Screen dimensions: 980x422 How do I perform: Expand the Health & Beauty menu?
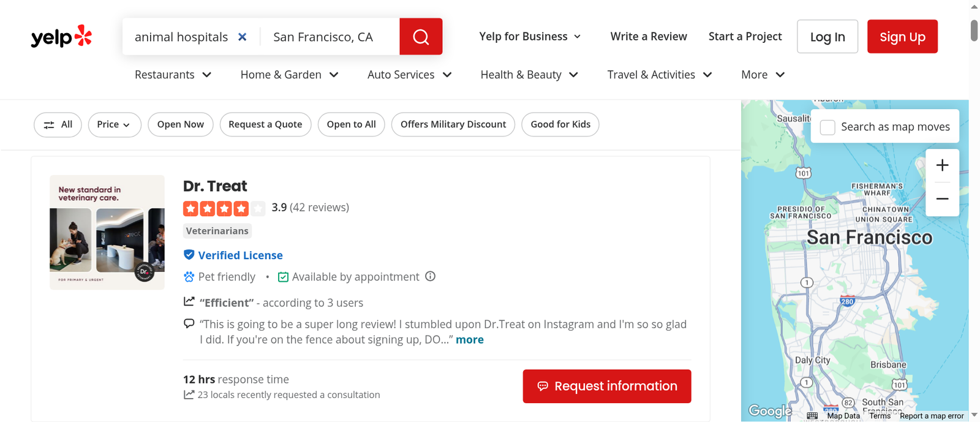529,75
